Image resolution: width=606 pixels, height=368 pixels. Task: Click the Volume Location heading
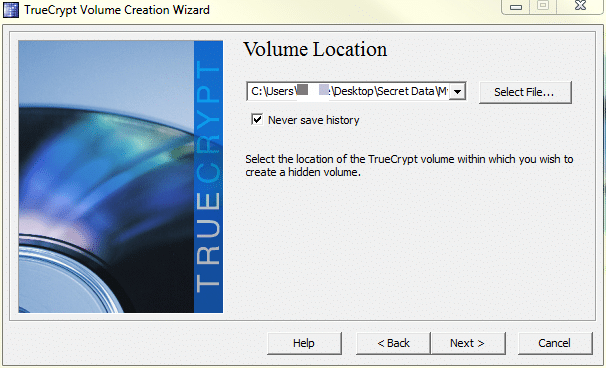(x=315, y=49)
